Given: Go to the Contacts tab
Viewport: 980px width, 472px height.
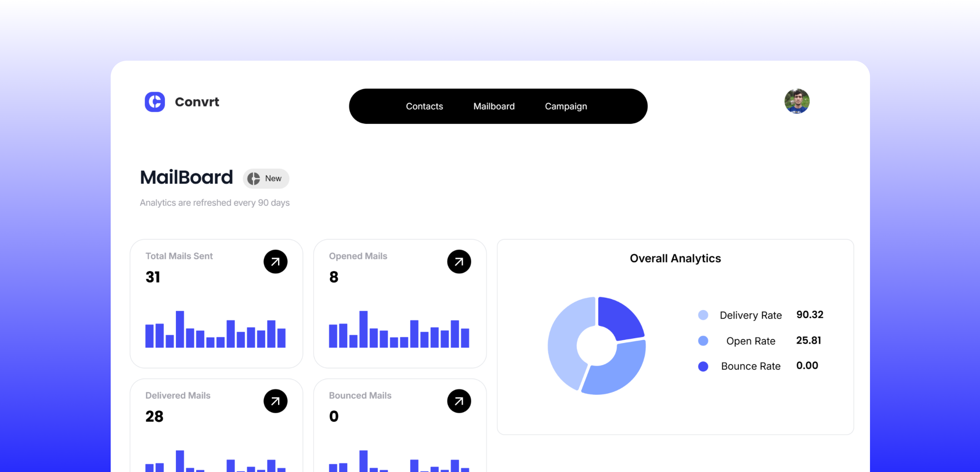Looking at the screenshot, I should (424, 106).
